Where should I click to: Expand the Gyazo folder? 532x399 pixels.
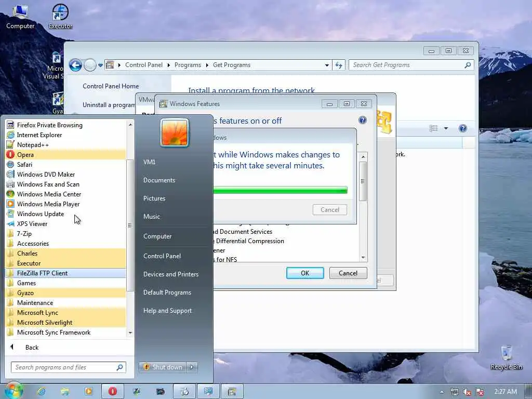tap(65, 292)
